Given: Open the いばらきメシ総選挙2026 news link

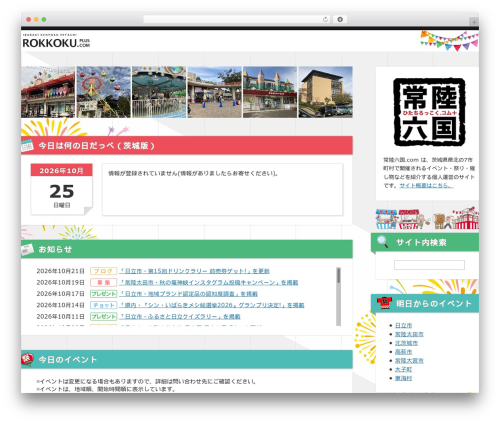Looking at the screenshot, I should click(212, 305).
